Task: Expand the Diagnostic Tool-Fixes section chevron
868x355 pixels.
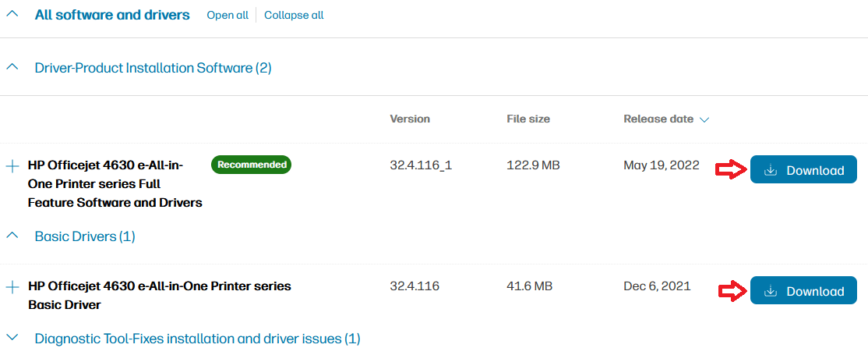Action: pyautogui.click(x=12, y=338)
